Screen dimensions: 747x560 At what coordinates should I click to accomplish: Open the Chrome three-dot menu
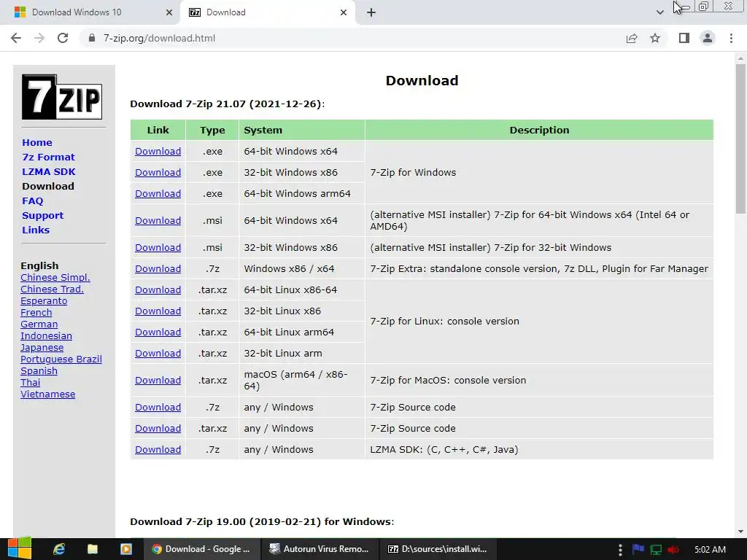(731, 38)
